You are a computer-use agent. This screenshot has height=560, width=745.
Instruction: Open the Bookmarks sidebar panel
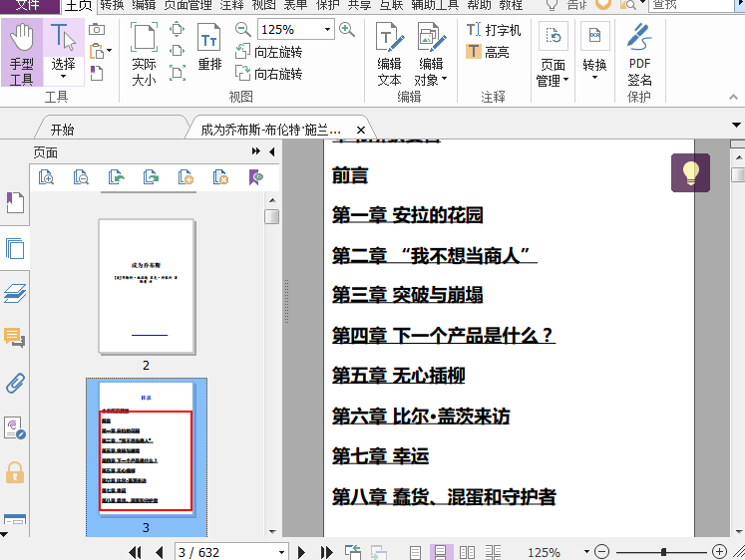click(x=15, y=202)
